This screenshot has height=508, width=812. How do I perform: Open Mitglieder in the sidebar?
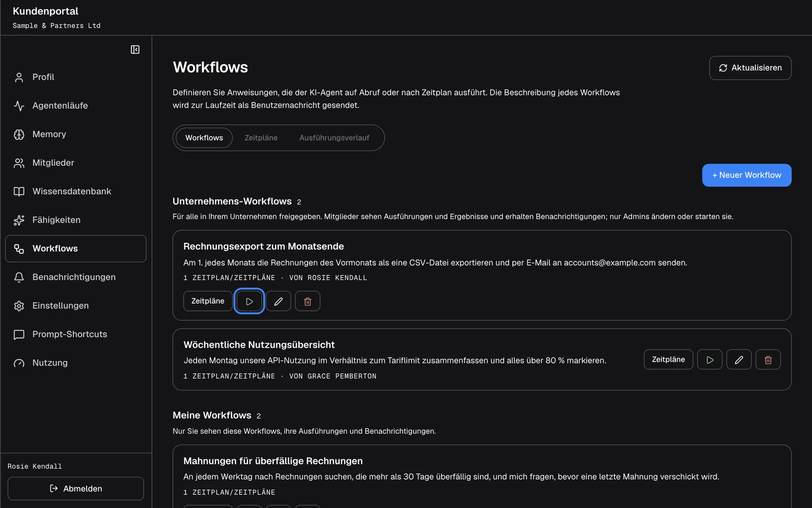(76, 163)
